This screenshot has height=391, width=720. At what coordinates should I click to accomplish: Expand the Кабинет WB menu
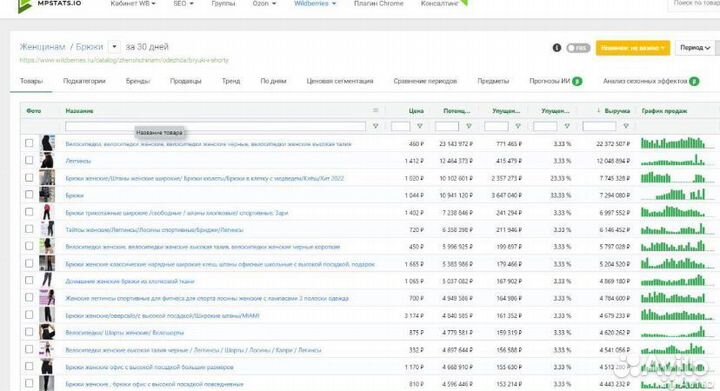133,4
